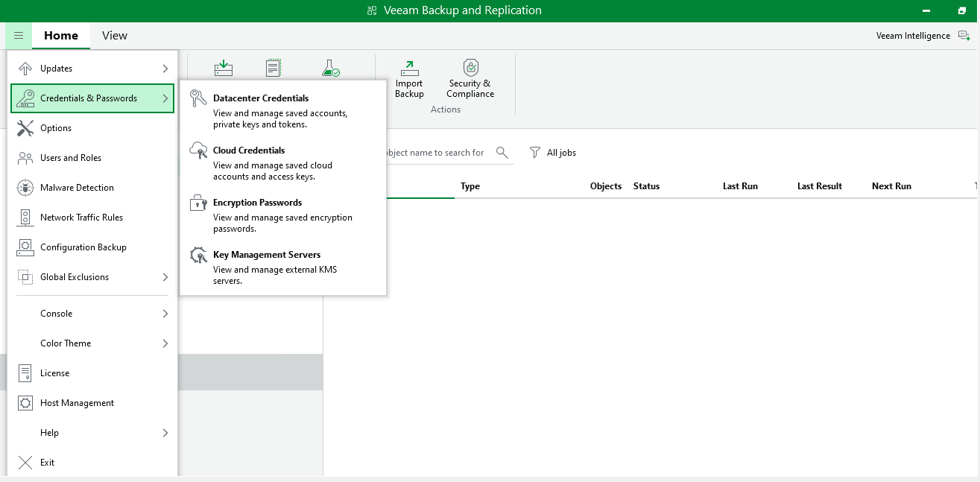Click the Exit X icon
This screenshot has height=482, width=980.
(25, 463)
